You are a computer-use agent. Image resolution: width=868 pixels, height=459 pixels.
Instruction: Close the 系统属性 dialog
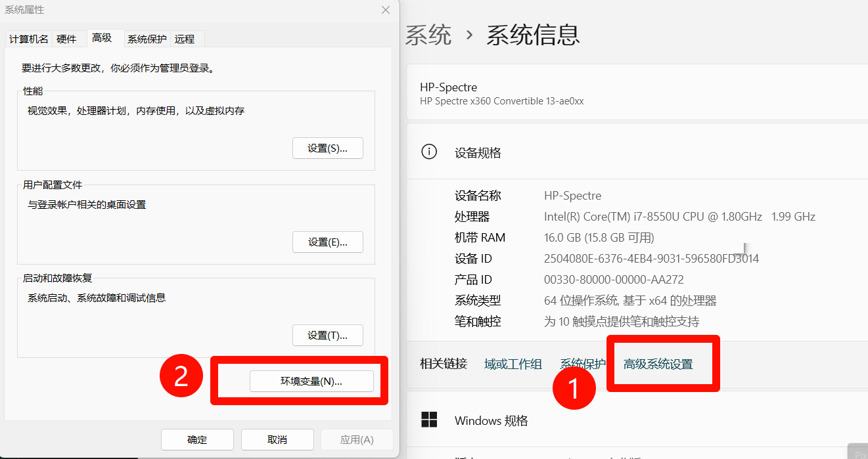(x=386, y=10)
